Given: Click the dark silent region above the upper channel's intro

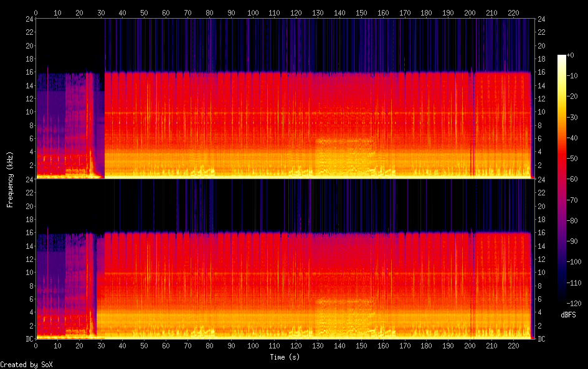Looking at the screenshot, I should (x=70, y=44).
